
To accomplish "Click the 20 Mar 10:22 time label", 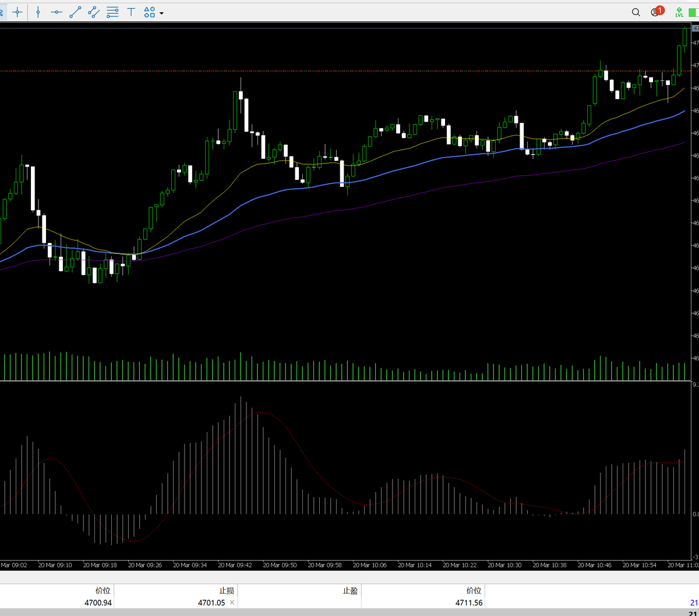I will coord(460,565).
